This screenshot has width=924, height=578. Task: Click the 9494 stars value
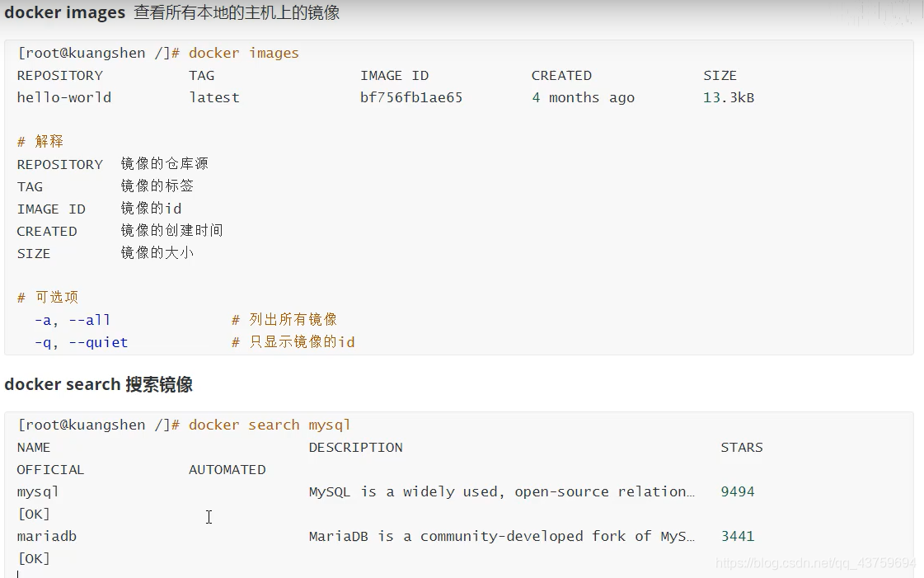click(738, 491)
